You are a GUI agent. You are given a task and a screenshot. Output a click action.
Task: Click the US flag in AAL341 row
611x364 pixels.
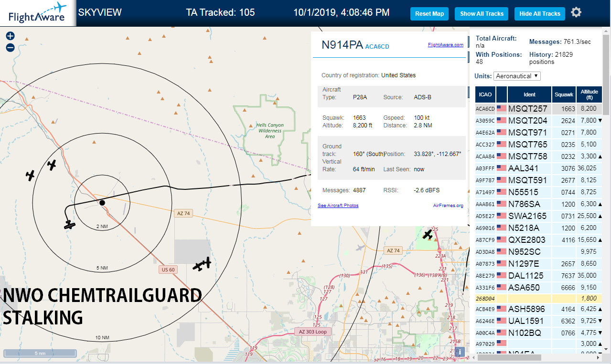click(x=501, y=168)
